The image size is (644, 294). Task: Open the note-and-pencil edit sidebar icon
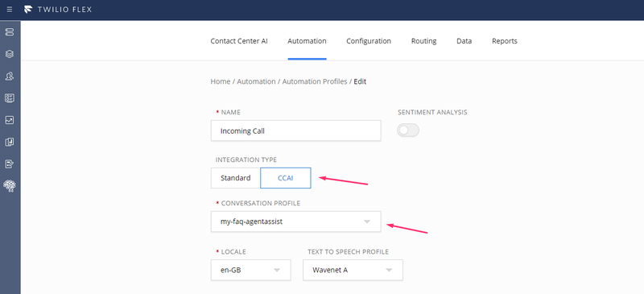[10, 164]
